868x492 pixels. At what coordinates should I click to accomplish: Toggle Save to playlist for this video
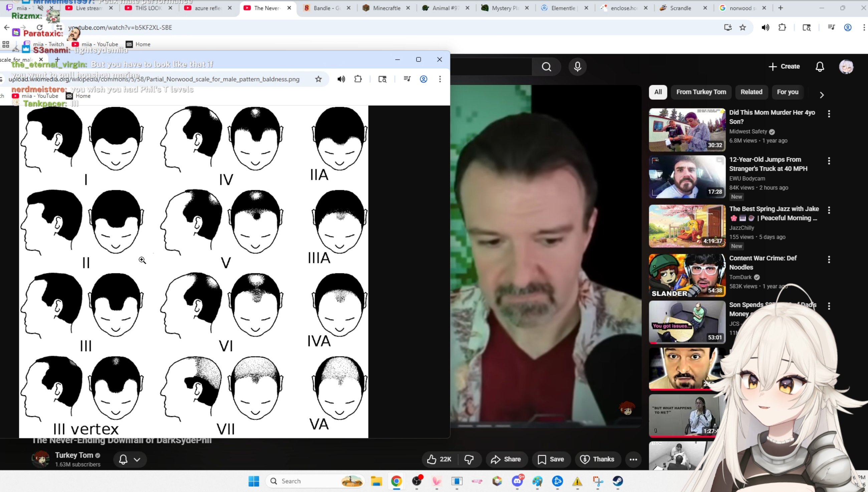tap(551, 459)
